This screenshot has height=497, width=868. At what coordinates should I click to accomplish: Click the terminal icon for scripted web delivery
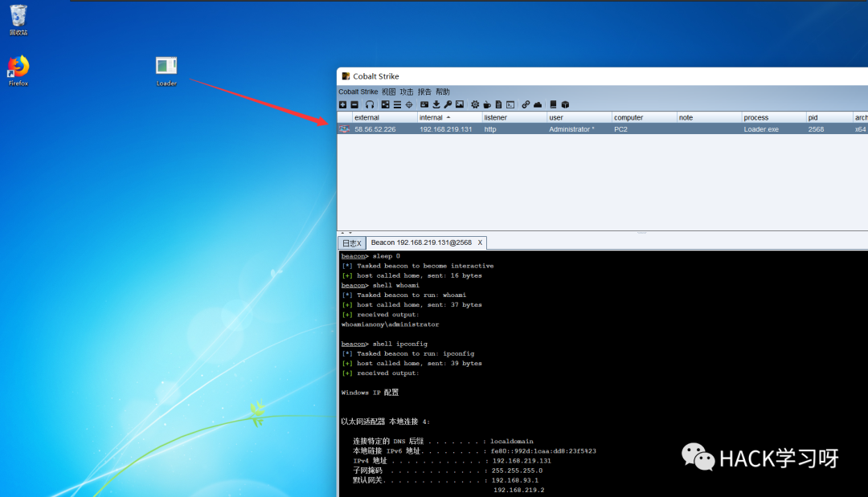pos(510,104)
